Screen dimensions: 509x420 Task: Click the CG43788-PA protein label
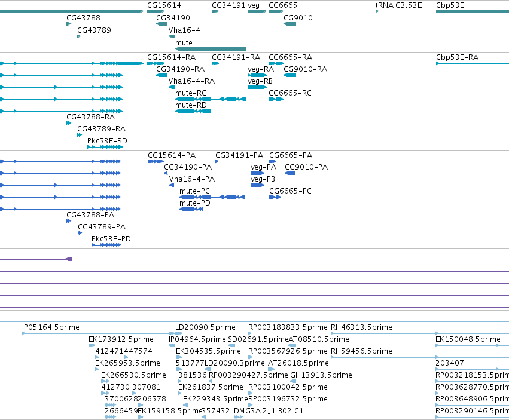pos(90,215)
